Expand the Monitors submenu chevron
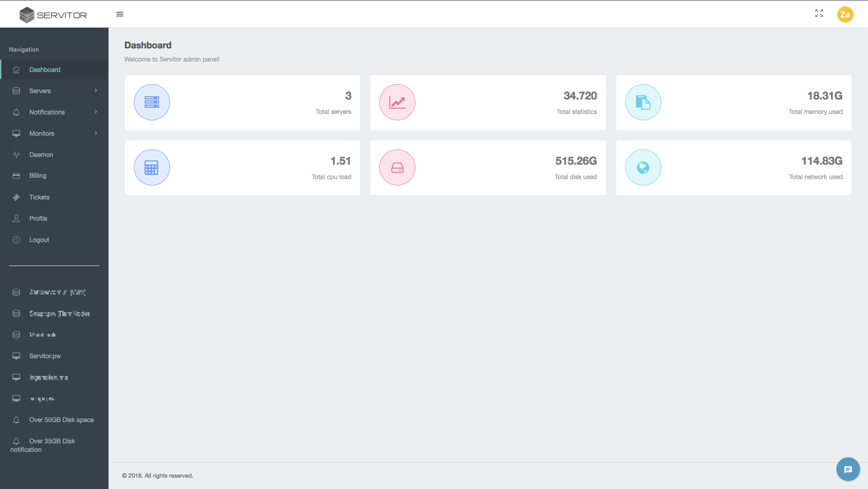 click(x=96, y=133)
